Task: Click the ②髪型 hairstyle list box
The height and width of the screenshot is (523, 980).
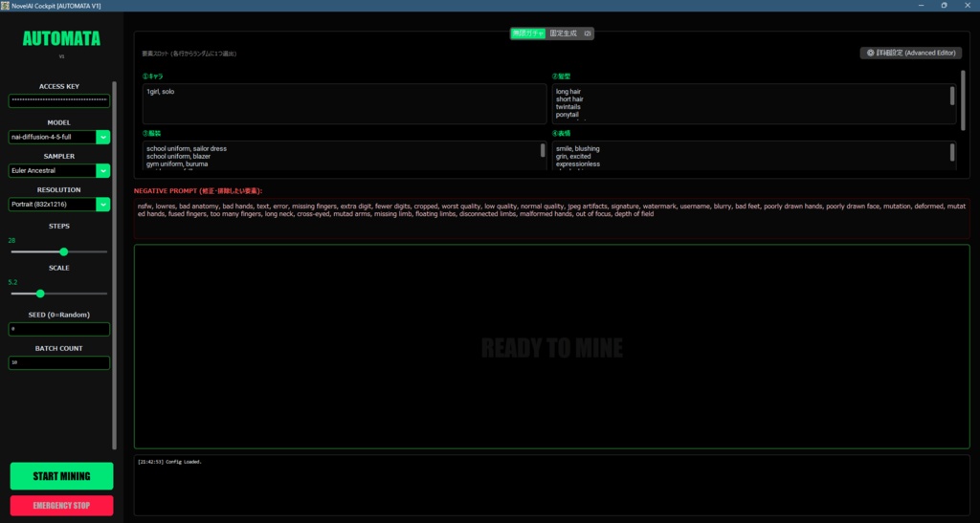Action: tap(754, 103)
